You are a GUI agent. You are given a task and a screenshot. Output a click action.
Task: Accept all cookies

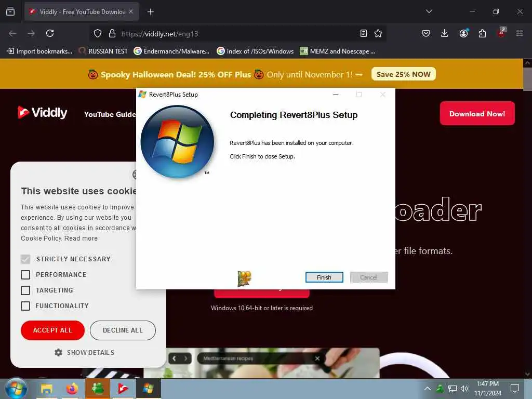(52, 330)
